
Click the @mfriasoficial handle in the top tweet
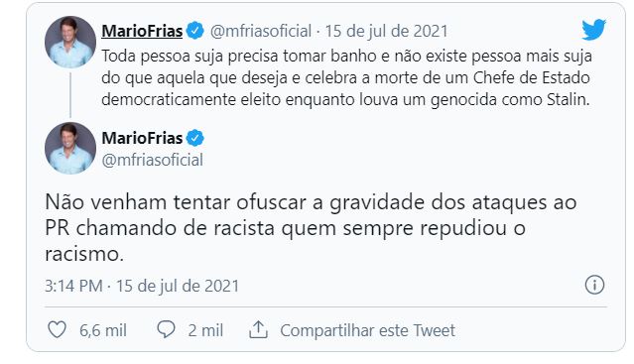(261, 31)
